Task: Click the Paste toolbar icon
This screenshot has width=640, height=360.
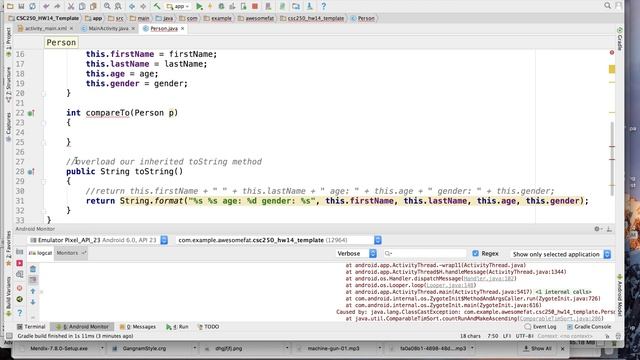Action: pos(93,6)
